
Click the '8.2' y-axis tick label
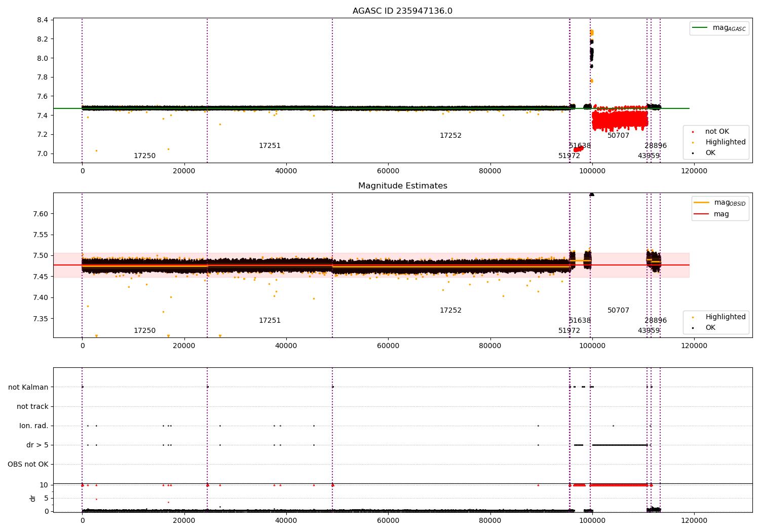[x=43, y=40]
